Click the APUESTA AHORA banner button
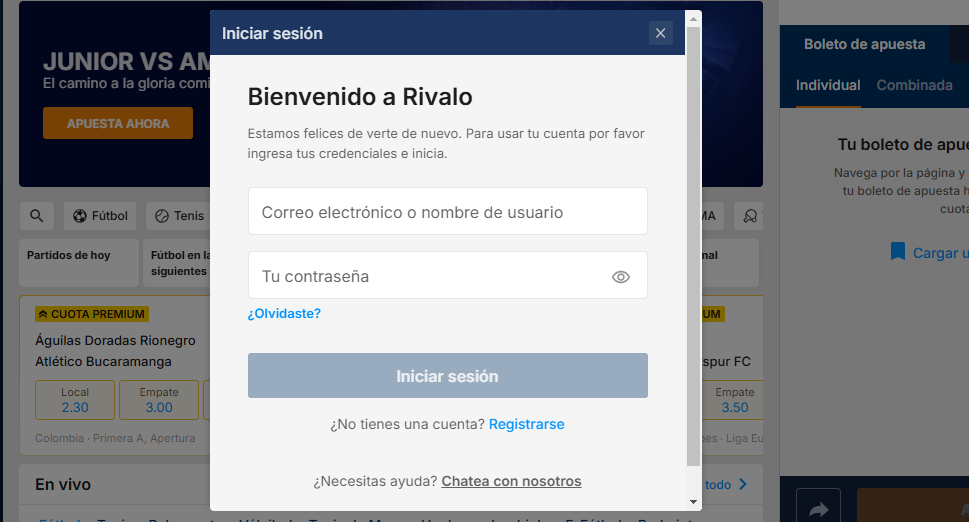The height and width of the screenshot is (522, 969). [x=117, y=123]
